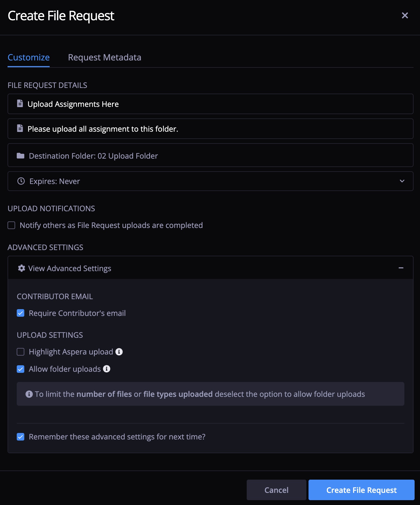Click the Create File Request button
Screen dimensions: 420x505
361,490
